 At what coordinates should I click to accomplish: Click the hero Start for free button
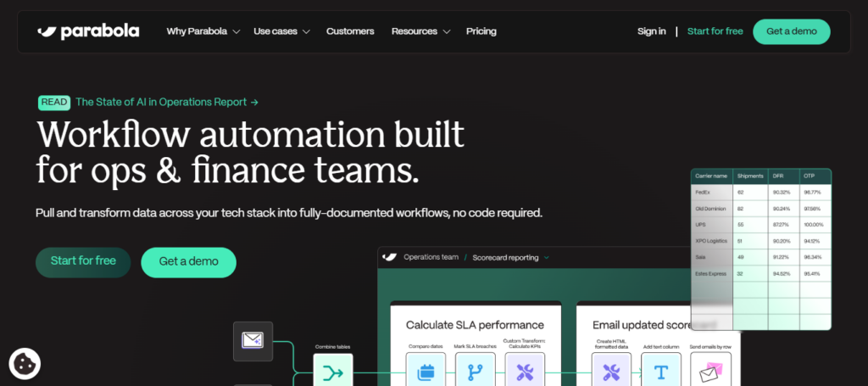click(x=82, y=261)
